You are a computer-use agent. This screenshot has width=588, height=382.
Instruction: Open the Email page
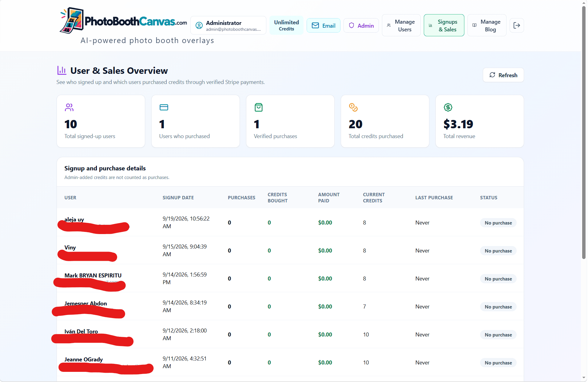click(324, 26)
